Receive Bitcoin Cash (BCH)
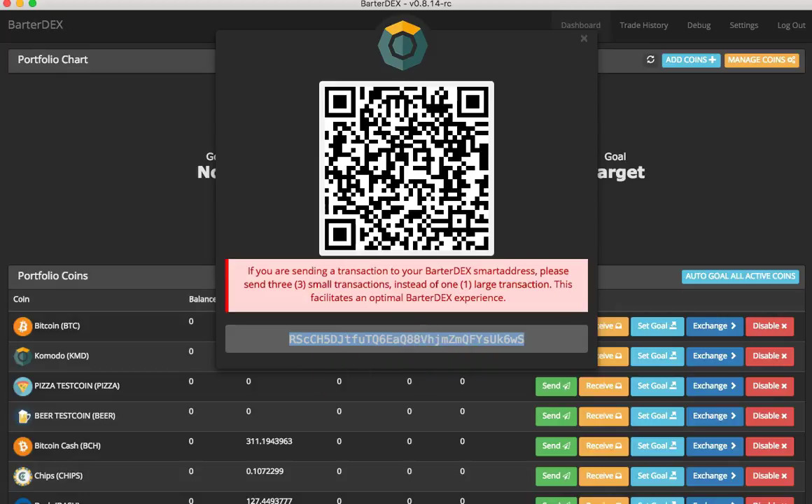This screenshot has height=504, width=812. (x=603, y=447)
